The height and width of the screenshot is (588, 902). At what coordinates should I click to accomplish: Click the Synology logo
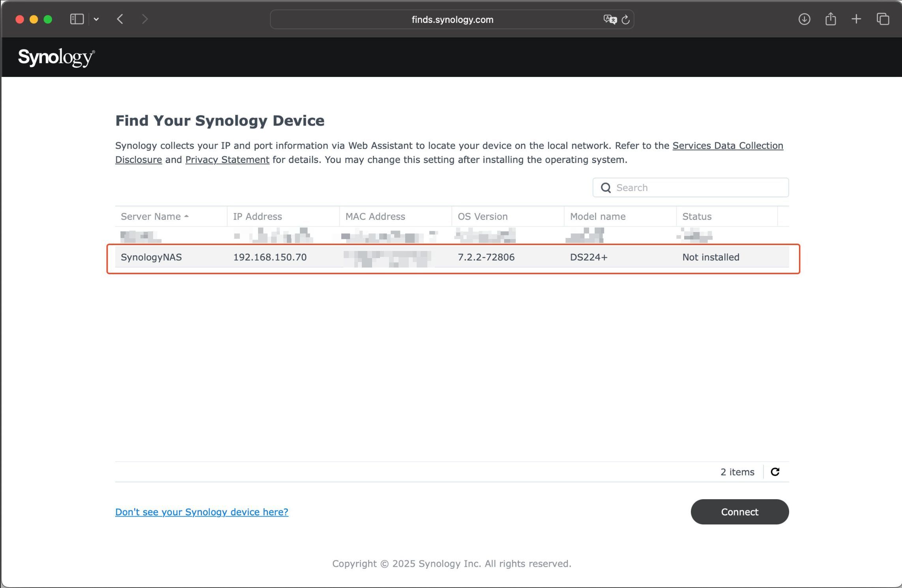click(56, 58)
